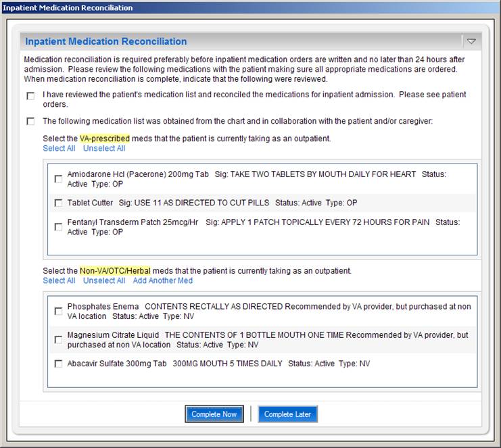Click Select All in Non-VA/OTC/Herbal section
This screenshot has width=501, height=448.
click(59, 280)
